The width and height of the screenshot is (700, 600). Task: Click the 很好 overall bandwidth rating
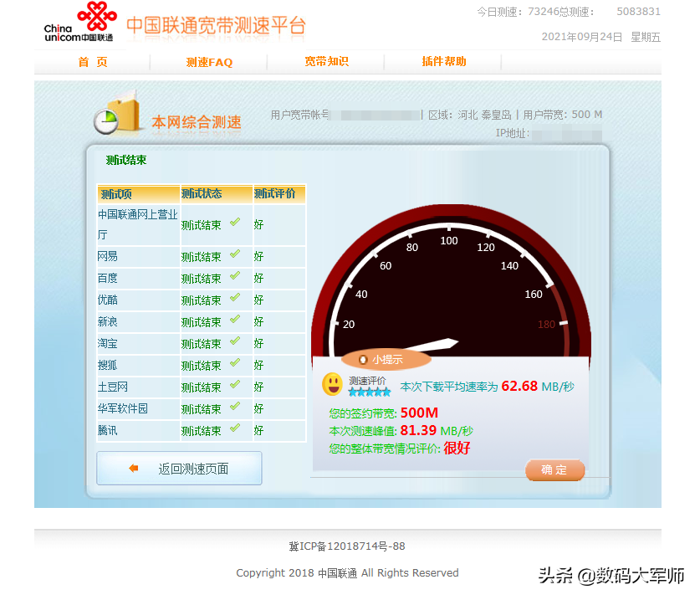click(x=457, y=448)
